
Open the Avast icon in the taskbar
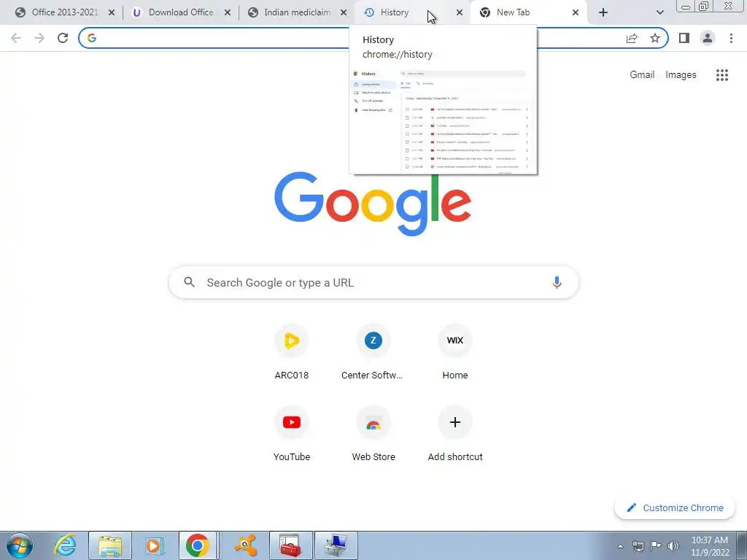(246, 545)
